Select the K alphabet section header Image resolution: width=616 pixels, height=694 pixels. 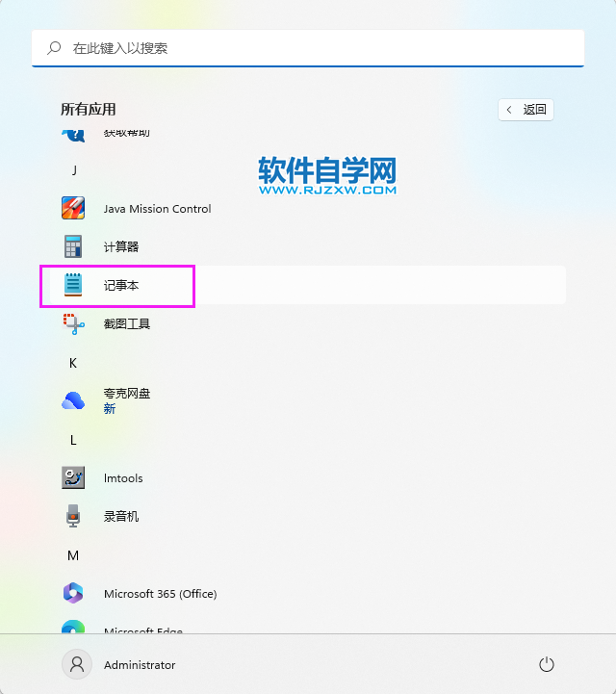pyautogui.click(x=73, y=364)
